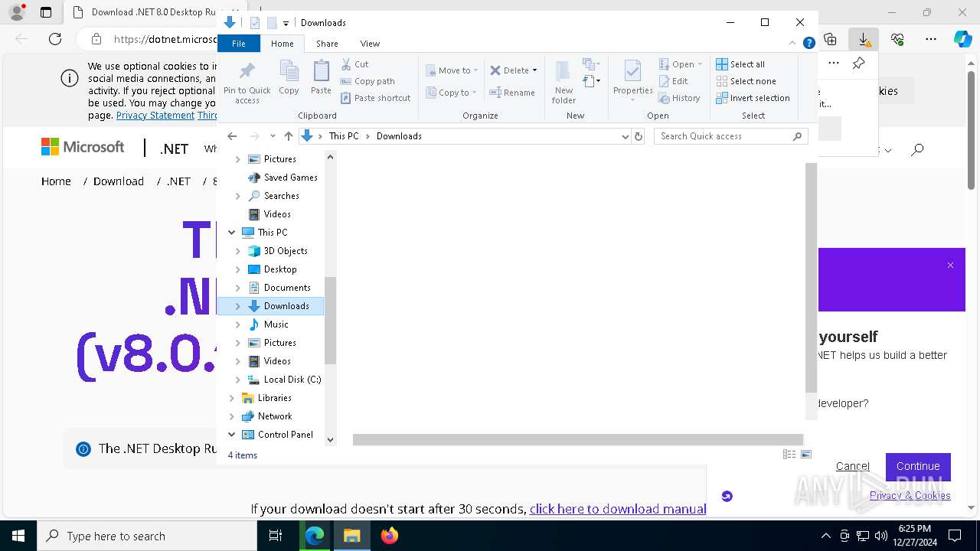
Task: Click the Up one level arrow
Action: pos(288,136)
